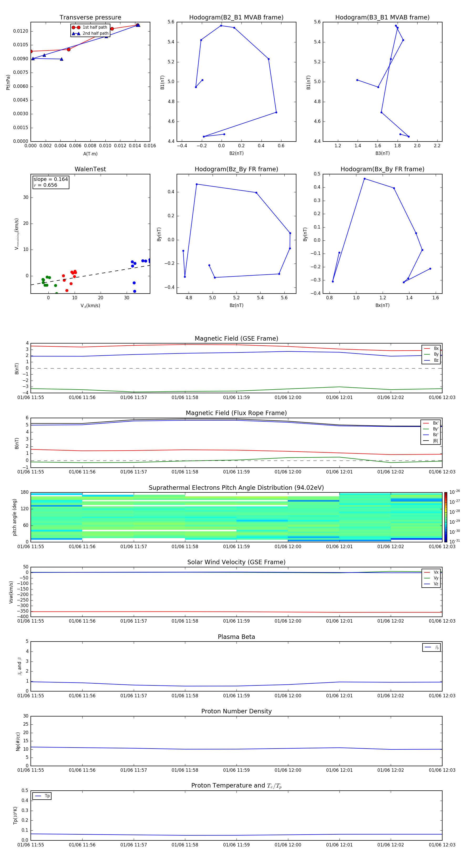
Task: Select the Vz legend entry
Action: click(x=431, y=584)
